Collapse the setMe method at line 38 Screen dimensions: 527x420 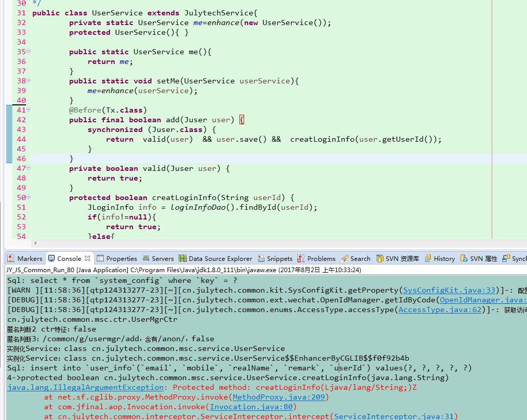pos(29,80)
